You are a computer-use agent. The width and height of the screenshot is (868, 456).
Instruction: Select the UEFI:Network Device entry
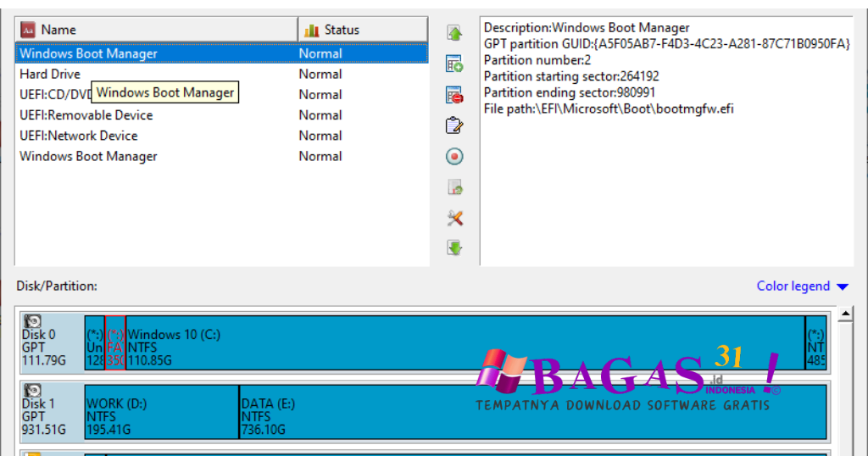tap(221, 136)
